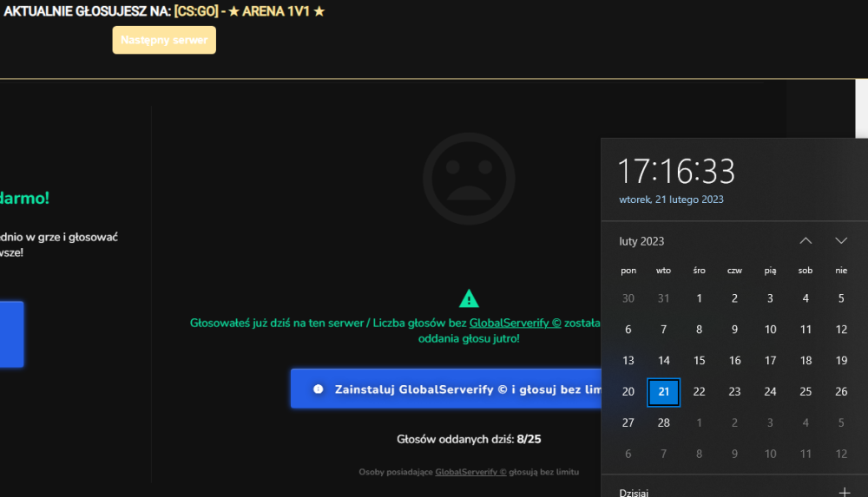
Task: Select February 17 in calendar
Action: point(770,361)
